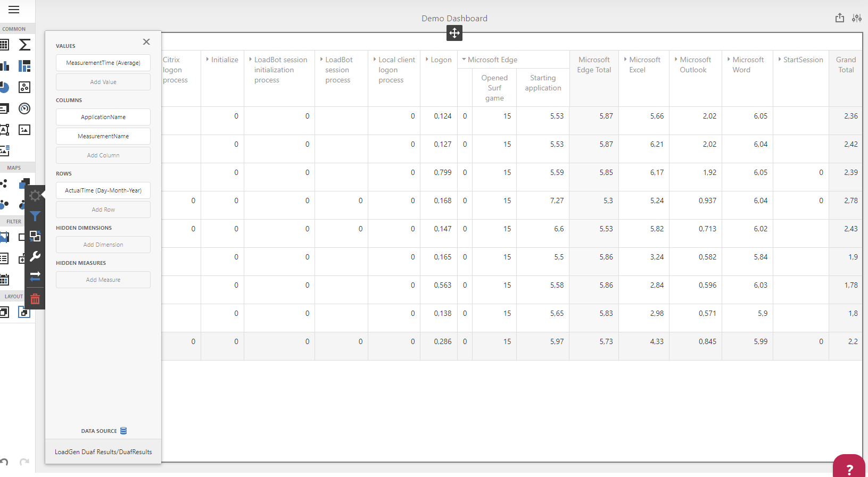The image size is (868, 477).
Task: Open the wrench options menu
Action: coord(35,256)
